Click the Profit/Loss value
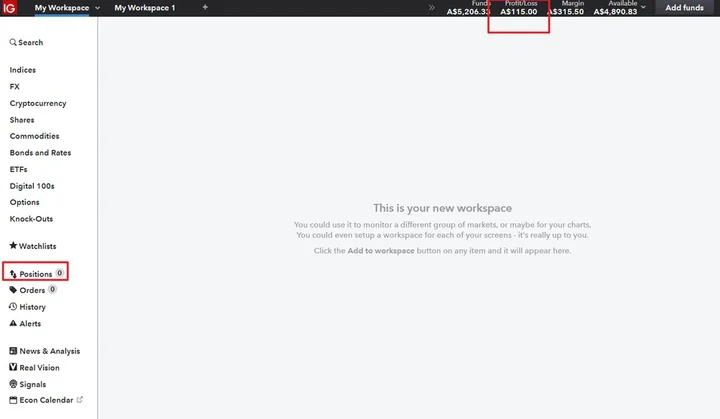The height and width of the screenshot is (419, 720). tap(518, 12)
